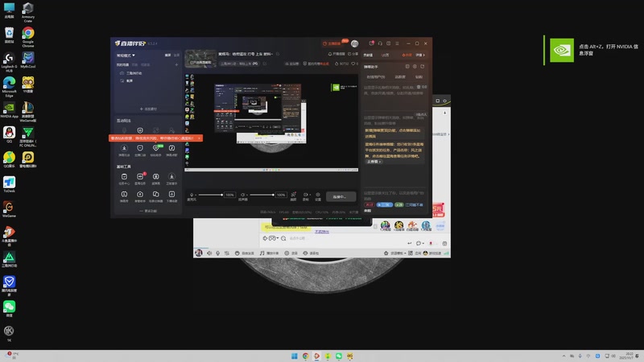Refresh the danmaku helper with the circular icon
This screenshot has height=362, width=644.
tap(422, 67)
